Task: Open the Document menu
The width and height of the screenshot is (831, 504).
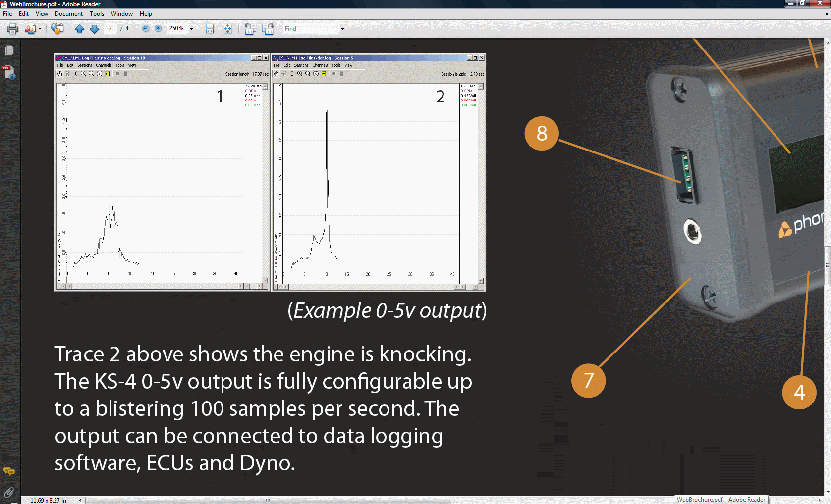Action: pos(69,14)
